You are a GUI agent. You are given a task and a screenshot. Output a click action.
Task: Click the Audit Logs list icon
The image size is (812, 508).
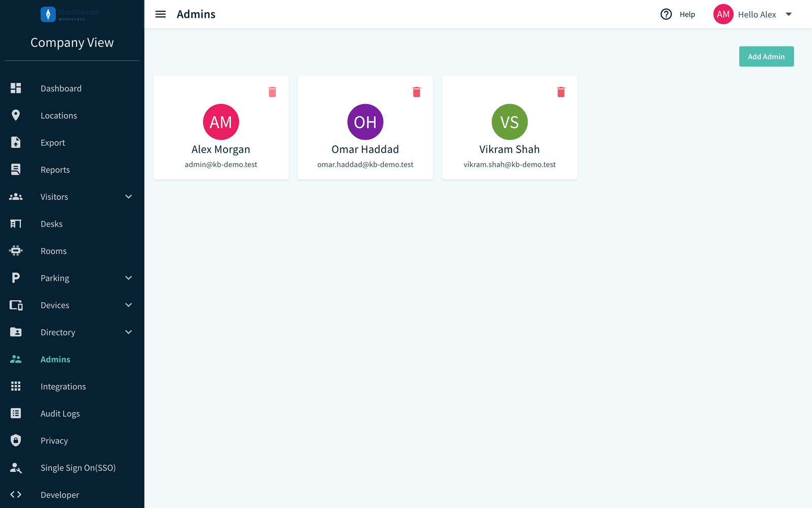pyautogui.click(x=16, y=414)
